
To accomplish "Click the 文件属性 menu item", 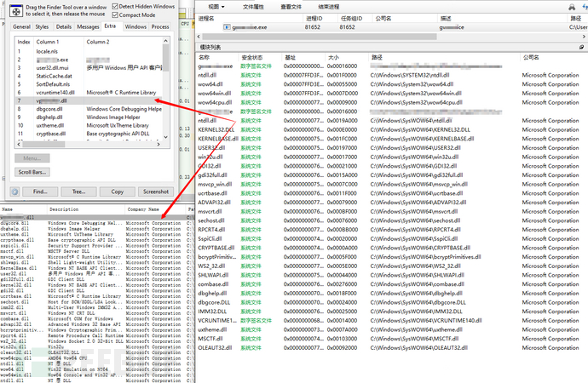I will (x=254, y=5).
